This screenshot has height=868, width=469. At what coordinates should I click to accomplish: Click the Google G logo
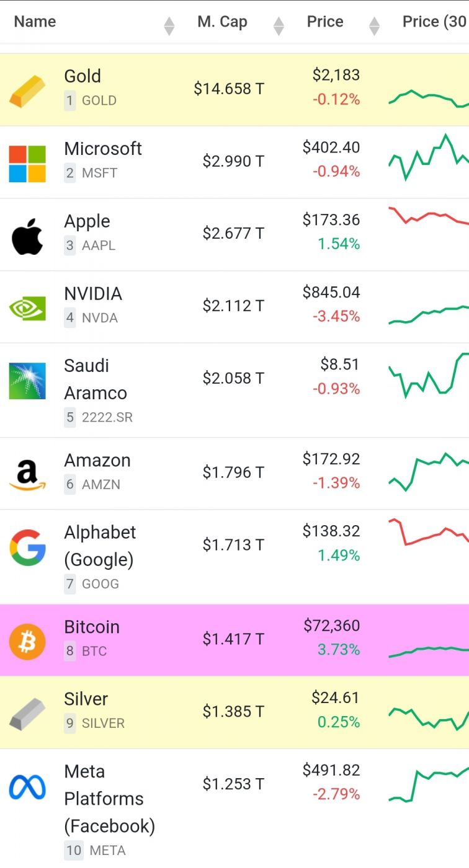point(27,547)
